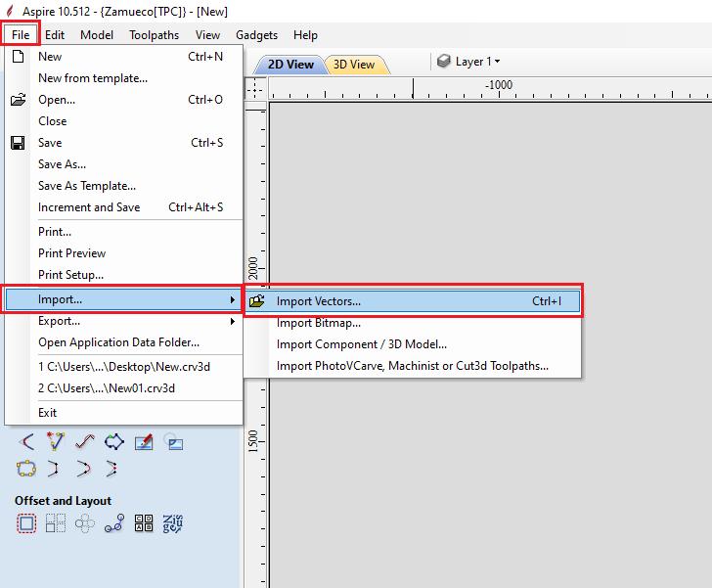Viewport: 712px width, 588px height.
Task: Choose Import Vectors... submenu item
Action: click(x=413, y=300)
